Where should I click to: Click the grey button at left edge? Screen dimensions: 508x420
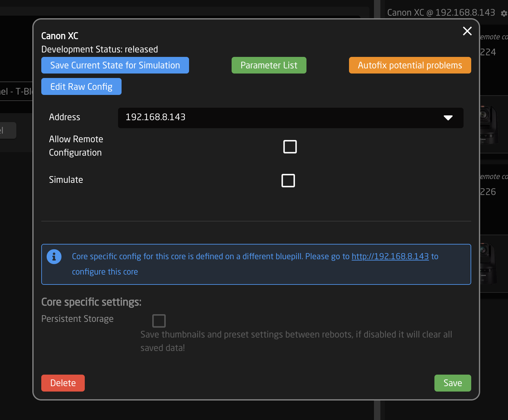coord(7,130)
